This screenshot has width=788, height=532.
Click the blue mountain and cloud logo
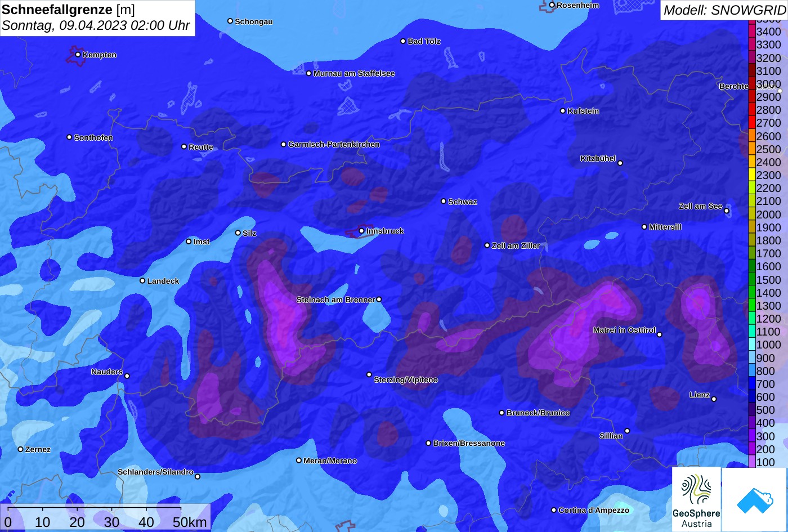coord(754,499)
